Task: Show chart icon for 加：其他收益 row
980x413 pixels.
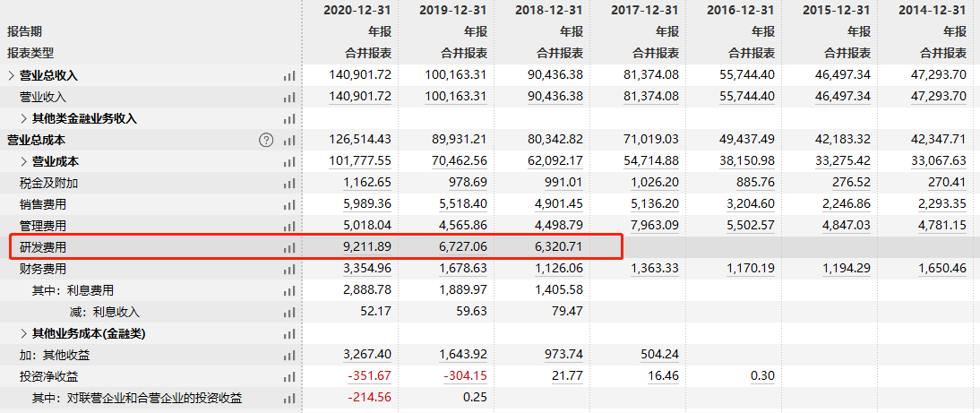Action: click(x=288, y=356)
